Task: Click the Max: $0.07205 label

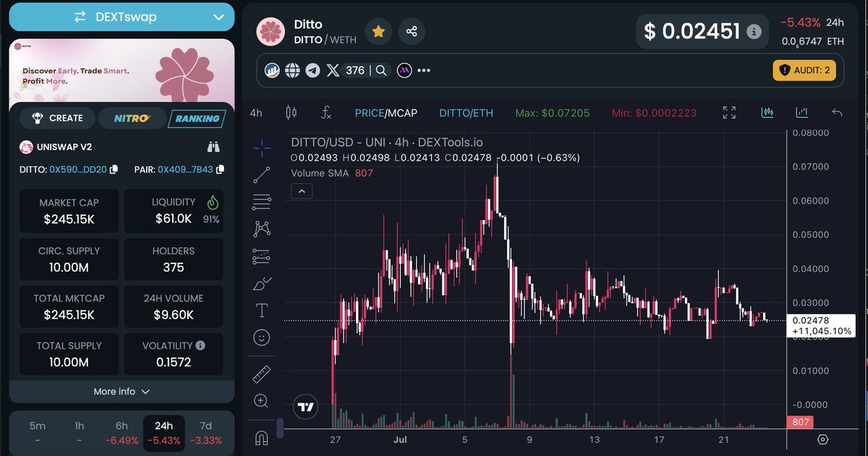Action: tap(552, 113)
